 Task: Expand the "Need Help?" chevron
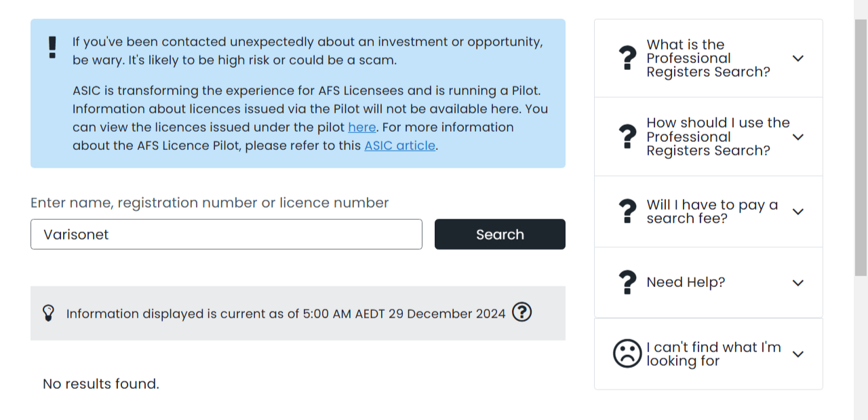798,282
